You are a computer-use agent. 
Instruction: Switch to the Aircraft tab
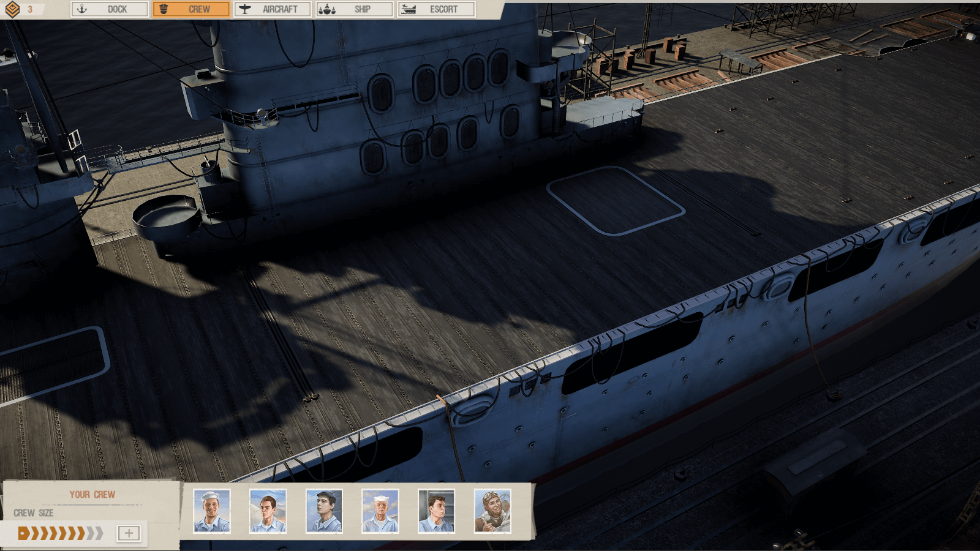point(273,9)
